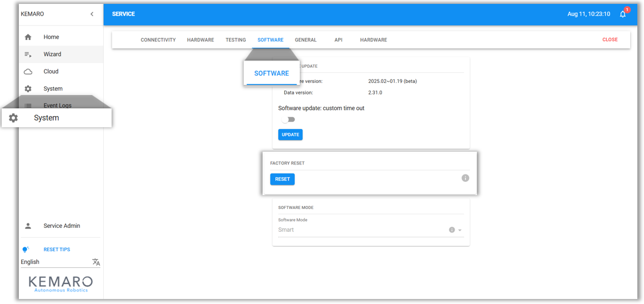Viewport: 644px width, 304px height.
Task: Click the language translate icon
Action: [x=96, y=262]
